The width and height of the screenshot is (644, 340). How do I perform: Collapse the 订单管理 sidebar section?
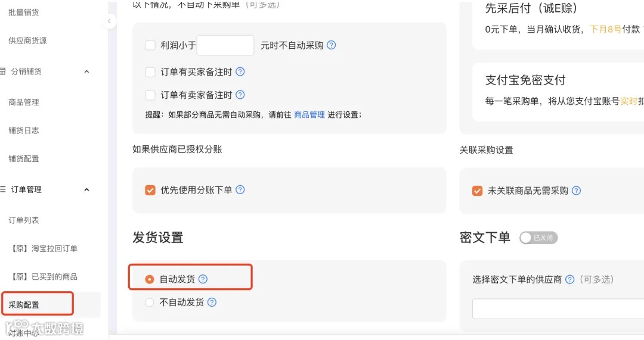point(86,189)
